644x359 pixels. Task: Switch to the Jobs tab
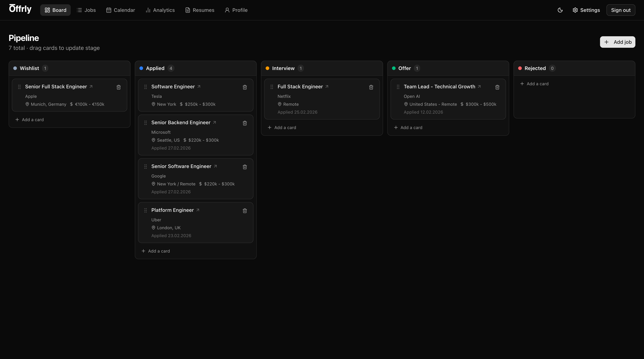86,10
